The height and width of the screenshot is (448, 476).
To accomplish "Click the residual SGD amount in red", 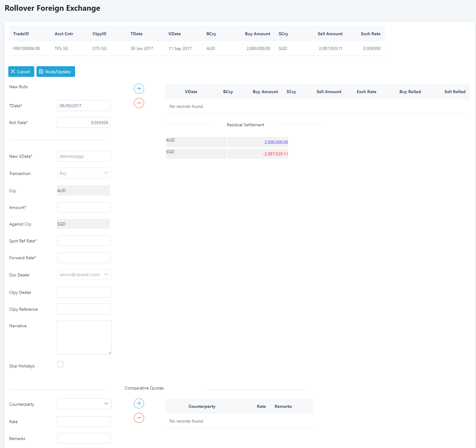I will (275, 154).
